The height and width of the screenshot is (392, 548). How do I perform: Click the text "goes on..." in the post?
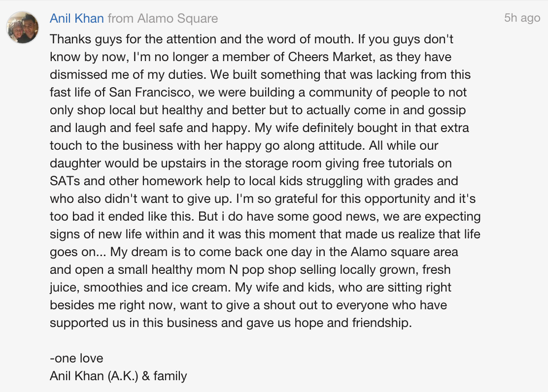click(78, 252)
